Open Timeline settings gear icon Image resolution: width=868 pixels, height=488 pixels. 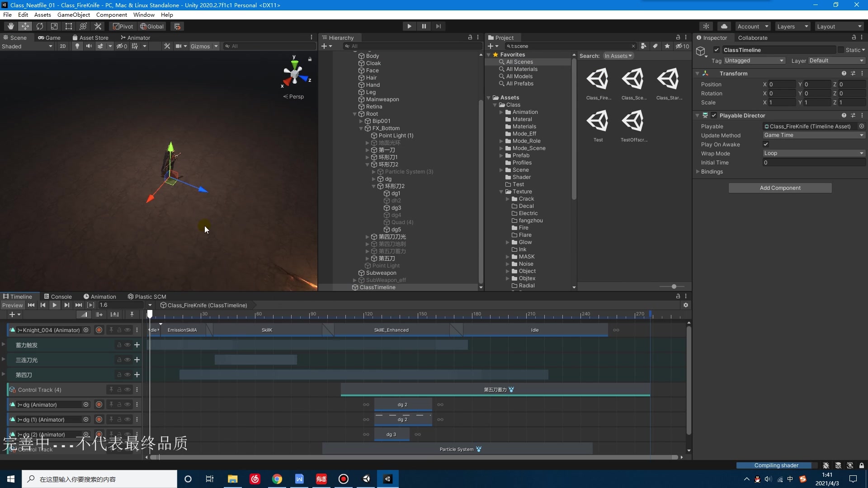pos(686,305)
